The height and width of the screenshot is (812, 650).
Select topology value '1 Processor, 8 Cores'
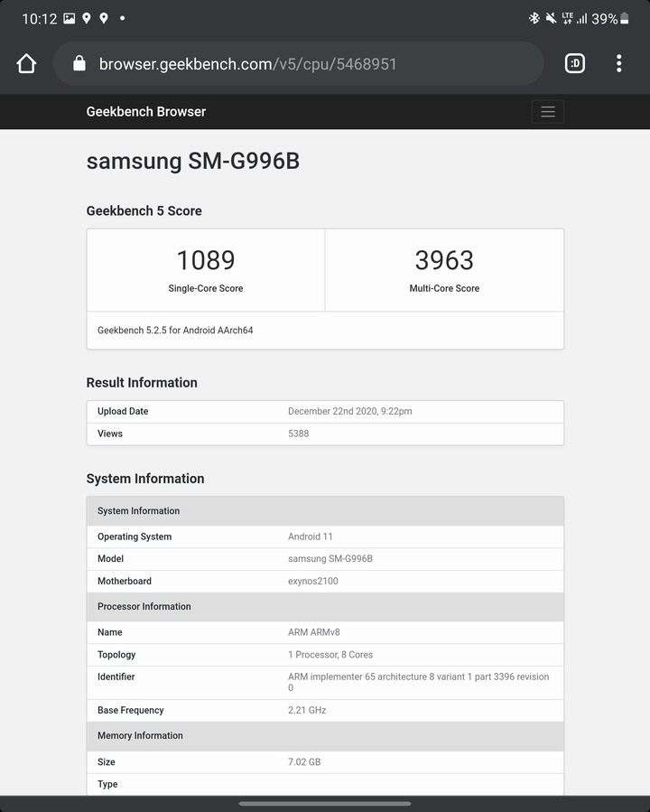[x=330, y=655]
